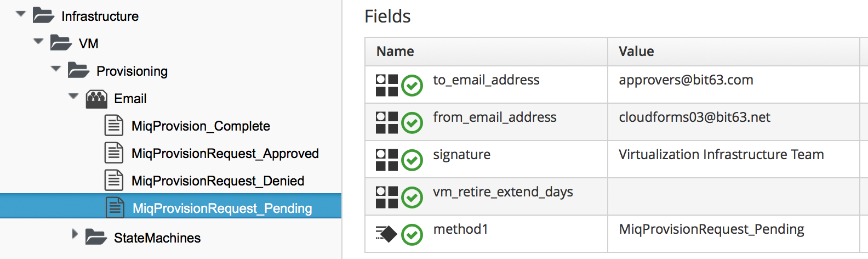Click the green checkmark beside signature
868x259 pixels.
click(x=412, y=160)
